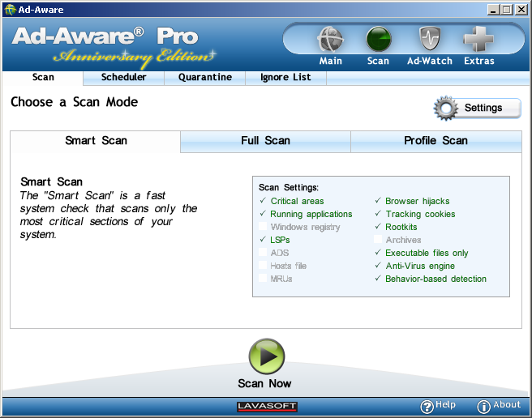Screen dimensions: 532x418
Task: Click the Help link text
Action: [445, 405]
